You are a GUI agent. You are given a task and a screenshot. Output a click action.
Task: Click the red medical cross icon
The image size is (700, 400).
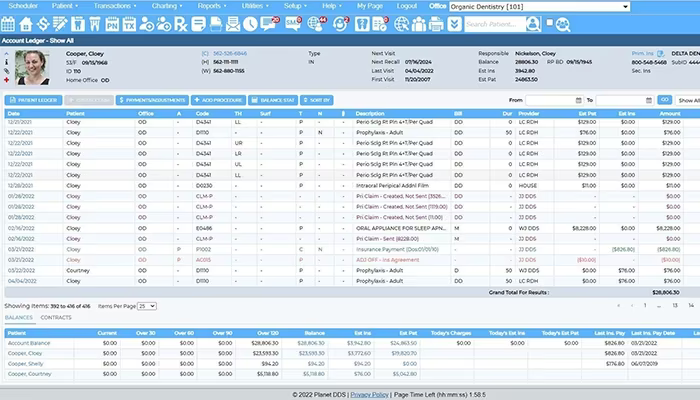click(x=6, y=80)
